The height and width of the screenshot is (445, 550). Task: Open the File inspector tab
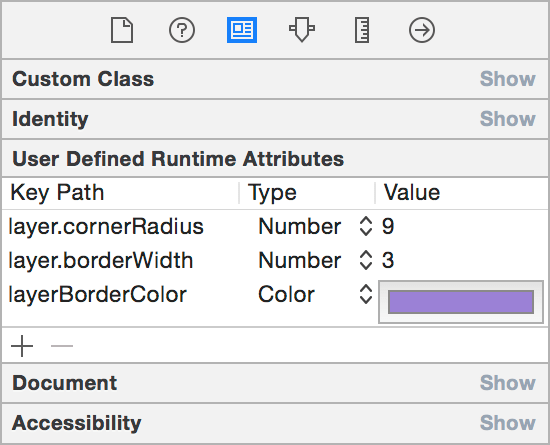tap(122, 30)
